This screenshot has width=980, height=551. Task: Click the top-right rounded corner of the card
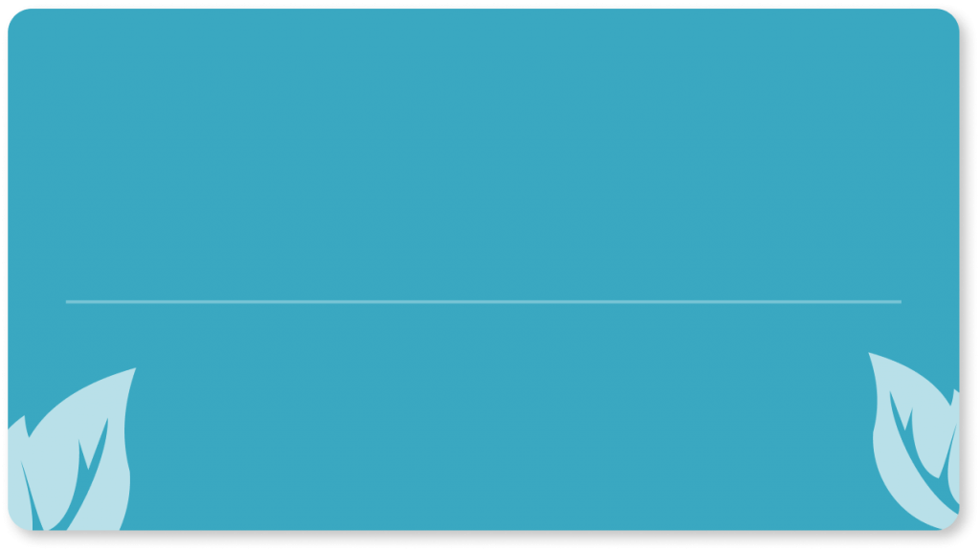point(952,15)
